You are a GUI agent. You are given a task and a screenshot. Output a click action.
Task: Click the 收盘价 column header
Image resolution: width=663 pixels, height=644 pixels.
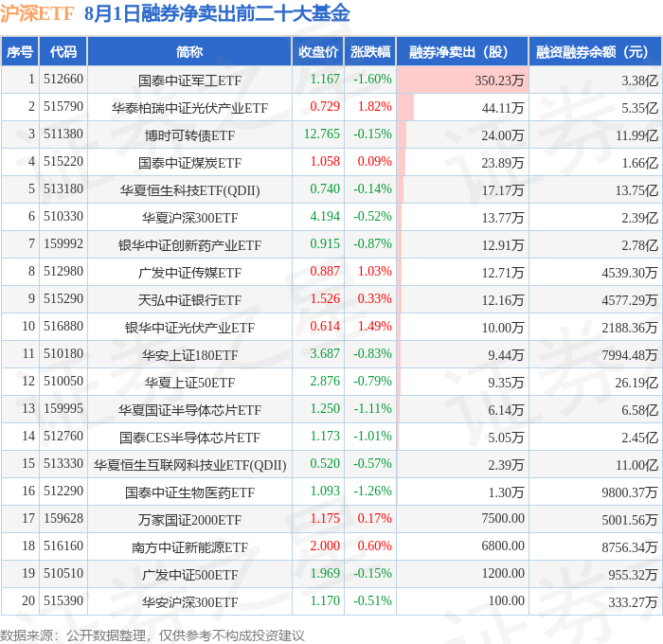[x=318, y=51]
